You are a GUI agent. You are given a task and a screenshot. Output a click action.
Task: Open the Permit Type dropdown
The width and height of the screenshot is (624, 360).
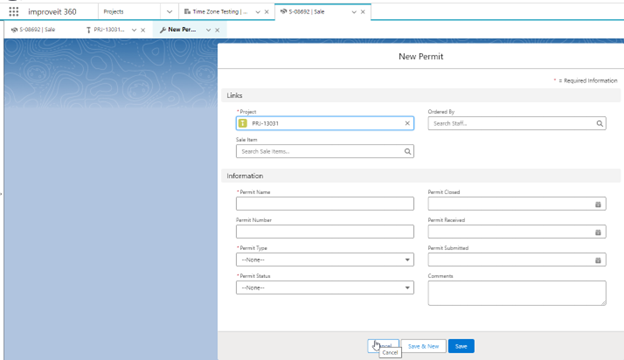point(325,260)
